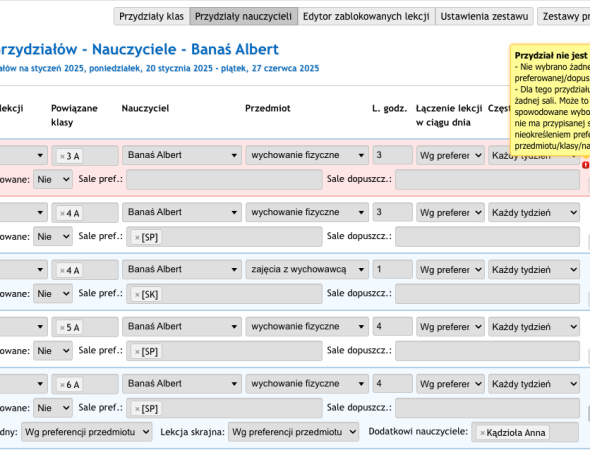Remove [SP] room tag in 6 A row
This screenshot has width=590, height=450.
(x=137, y=409)
